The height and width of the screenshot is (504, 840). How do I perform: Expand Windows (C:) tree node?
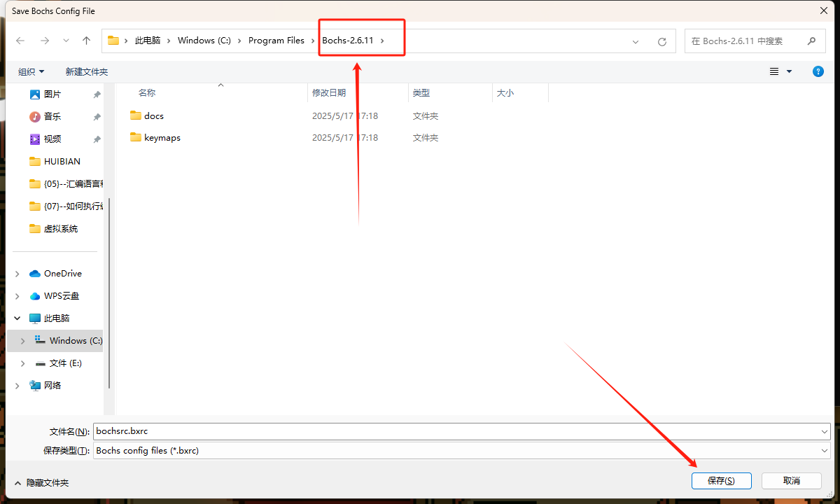click(23, 340)
